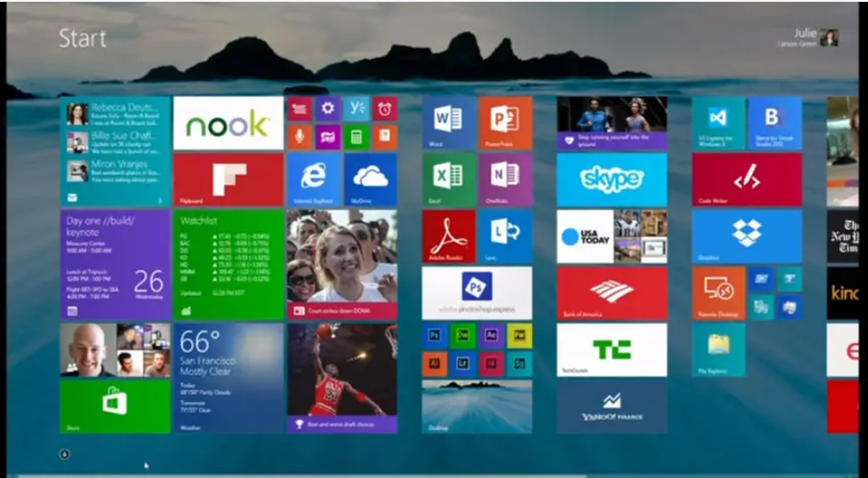Open the Lync tile
Viewport: 868px width, 478px height.
pyautogui.click(x=506, y=236)
